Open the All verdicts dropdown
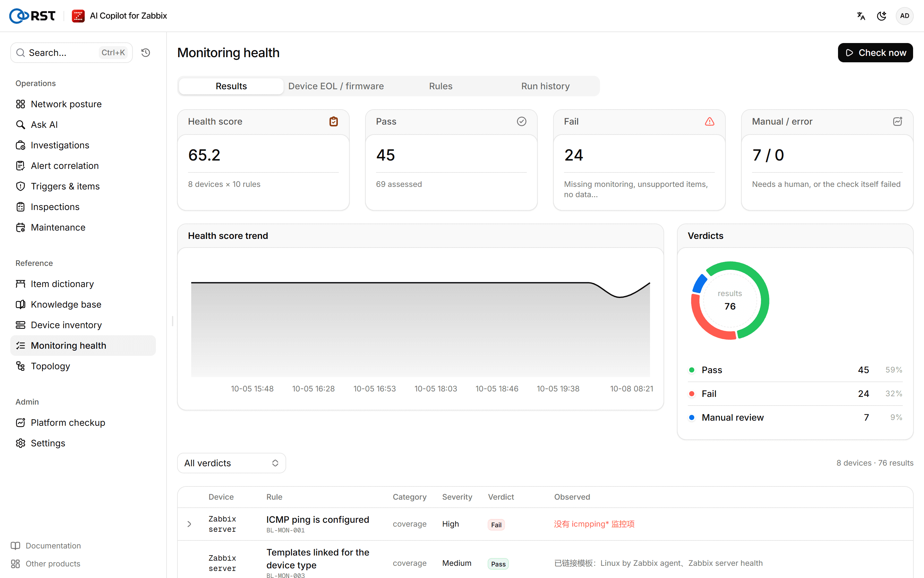This screenshot has height=578, width=924. pyautogui.click(x=231, y=463)
